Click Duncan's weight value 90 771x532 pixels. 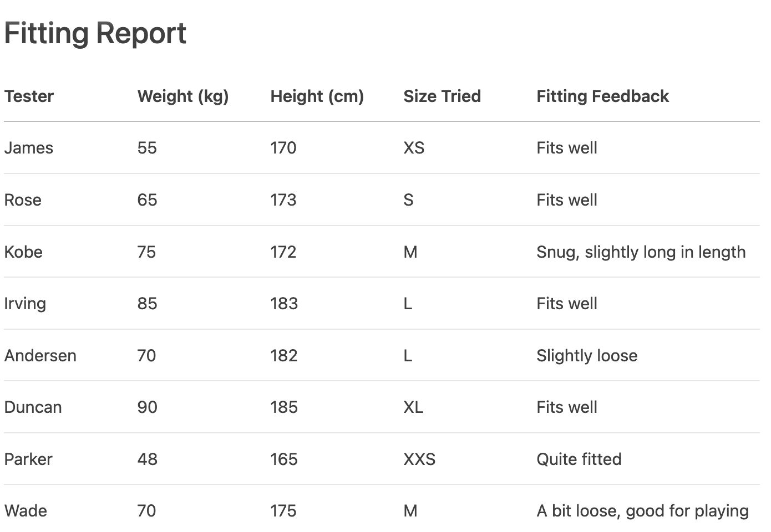tap(147, 407)
